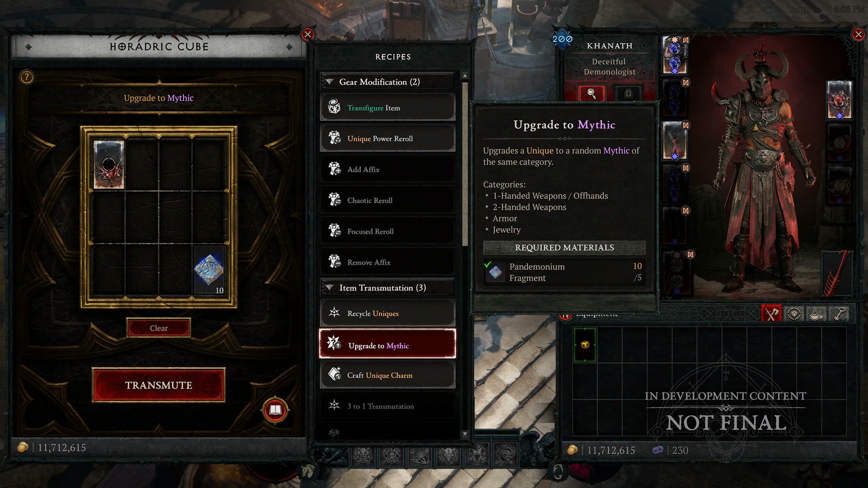Open the Horadric Cube help question icon
Viewport: 868px width, 488px height.
27,77
